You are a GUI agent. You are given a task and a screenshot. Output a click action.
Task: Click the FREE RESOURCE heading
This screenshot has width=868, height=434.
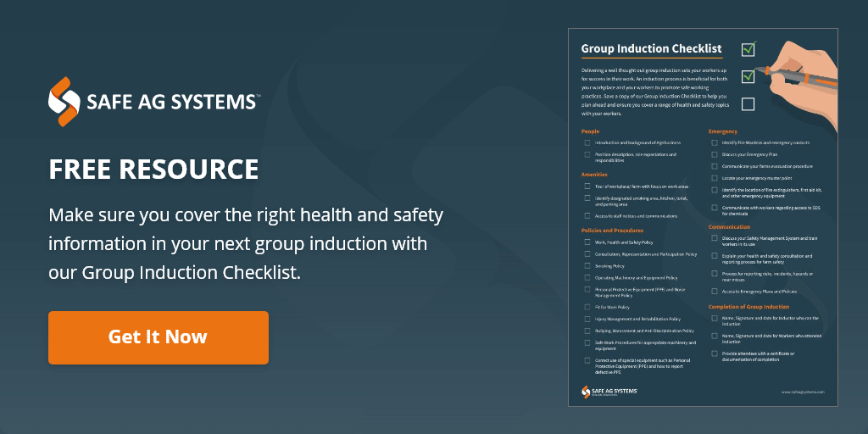pyautogui.click(x=153, y=170)
